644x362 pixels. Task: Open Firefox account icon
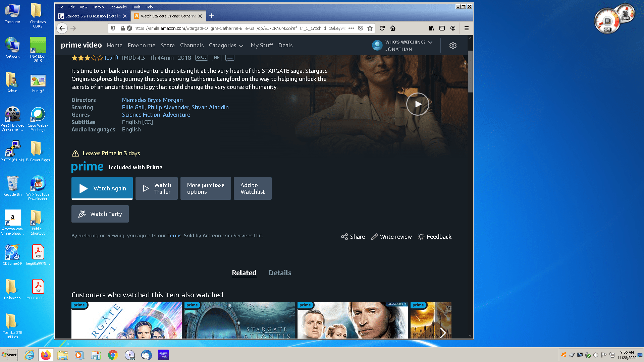pyautogui.click(x=453, y=28)
